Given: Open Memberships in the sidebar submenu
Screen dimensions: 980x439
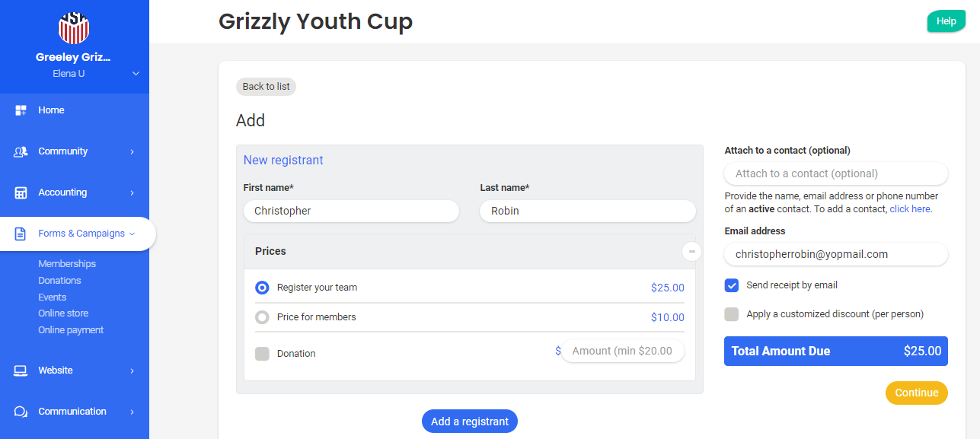Looking at the screenshot, I should pyautogui.click(x=67, y=264).
